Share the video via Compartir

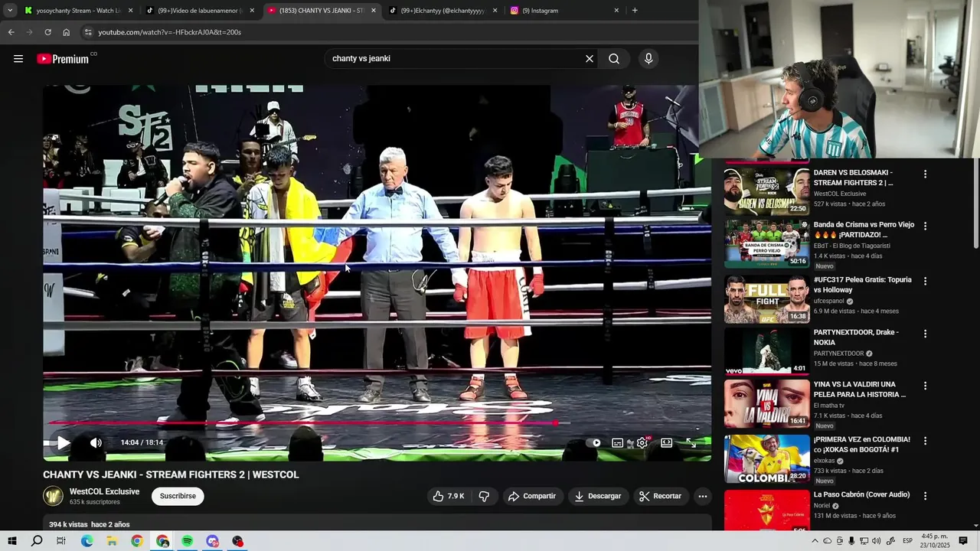tap(532, 496)
